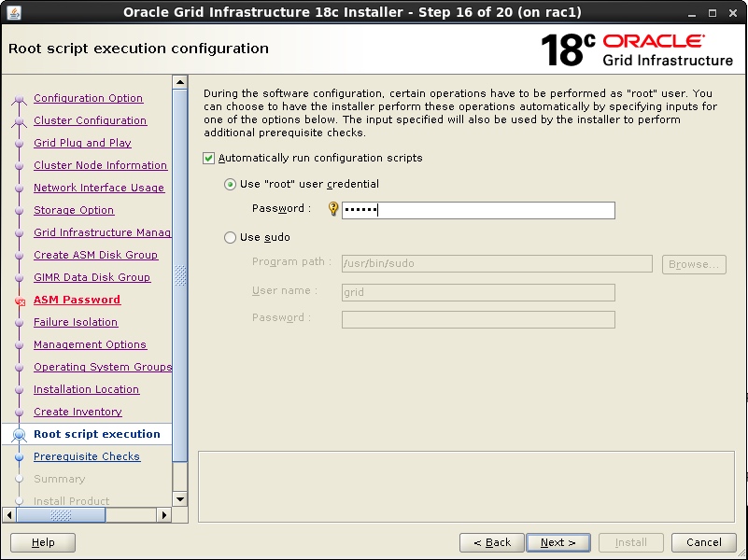The height and width of the screenshot is (560, 748).
Task: Uncheck Automatically run configuration scripts
Action: 208,159
